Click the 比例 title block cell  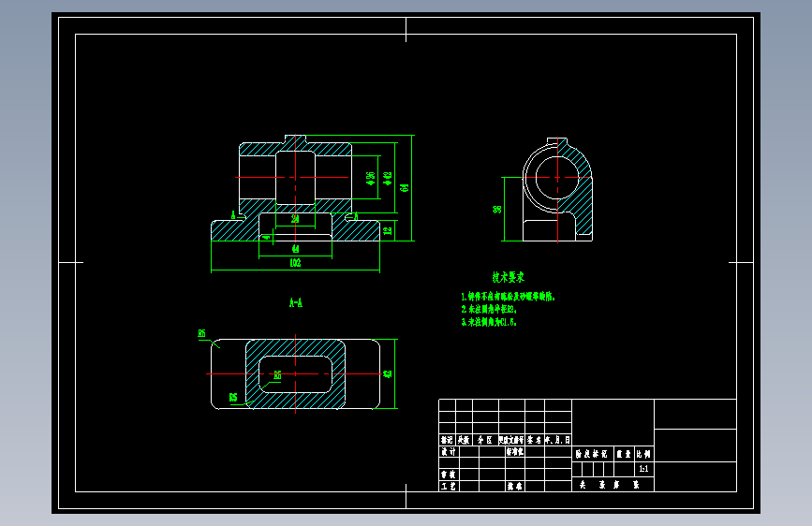(643, 454)
